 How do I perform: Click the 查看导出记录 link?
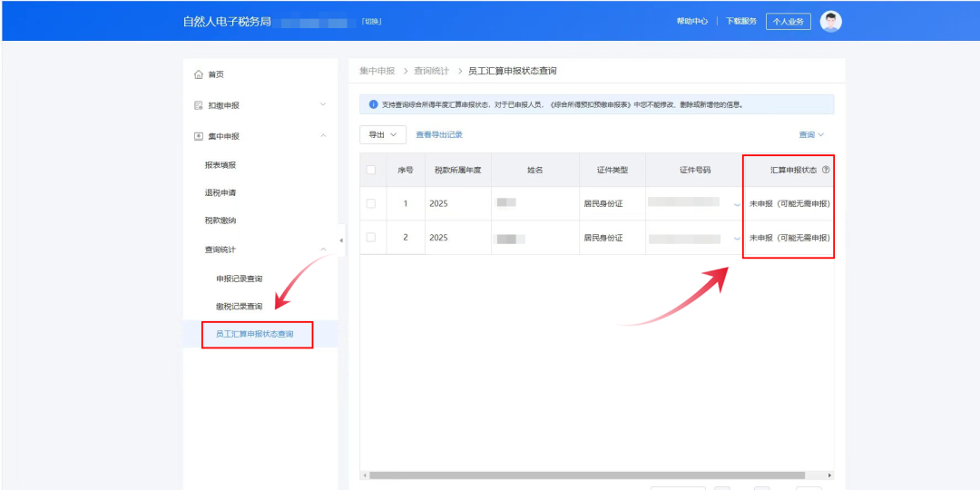point(439,134)
